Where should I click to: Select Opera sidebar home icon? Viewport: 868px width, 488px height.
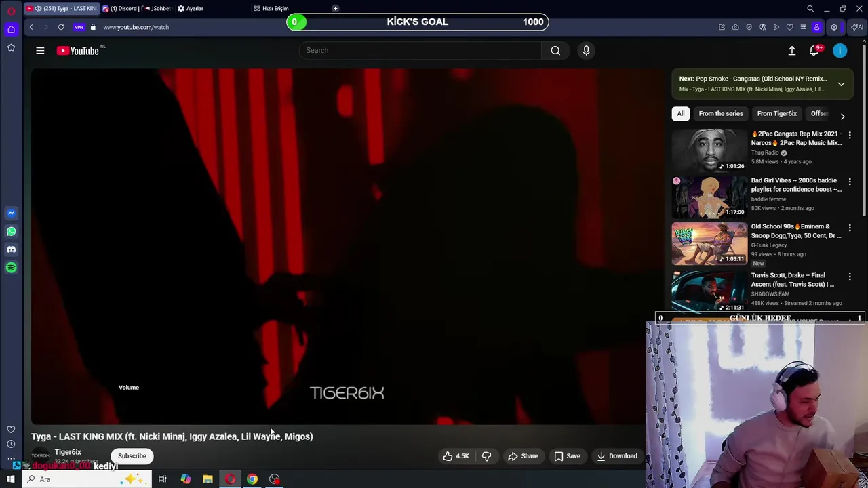coord(11,29)
